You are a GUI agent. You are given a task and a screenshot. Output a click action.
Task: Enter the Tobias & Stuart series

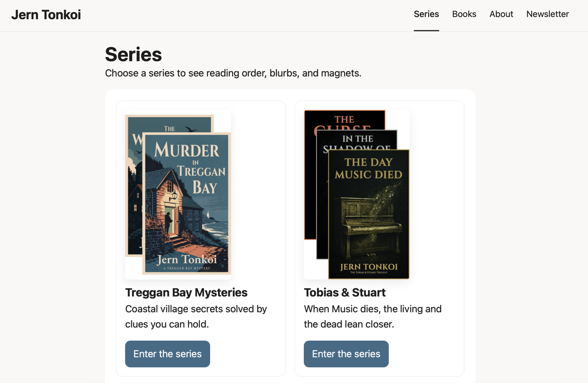click(x=346, y=354)
